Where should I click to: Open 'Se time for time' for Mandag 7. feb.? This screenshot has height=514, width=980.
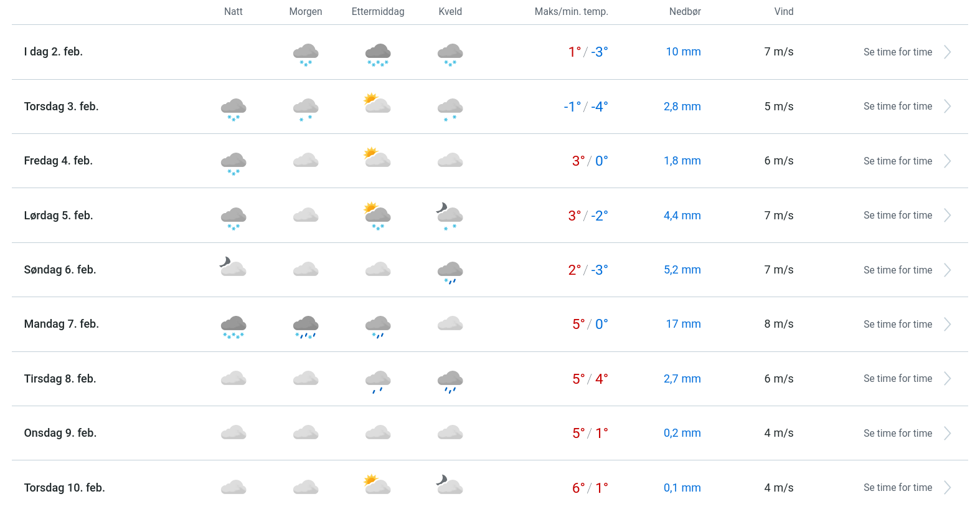point(897,325)
